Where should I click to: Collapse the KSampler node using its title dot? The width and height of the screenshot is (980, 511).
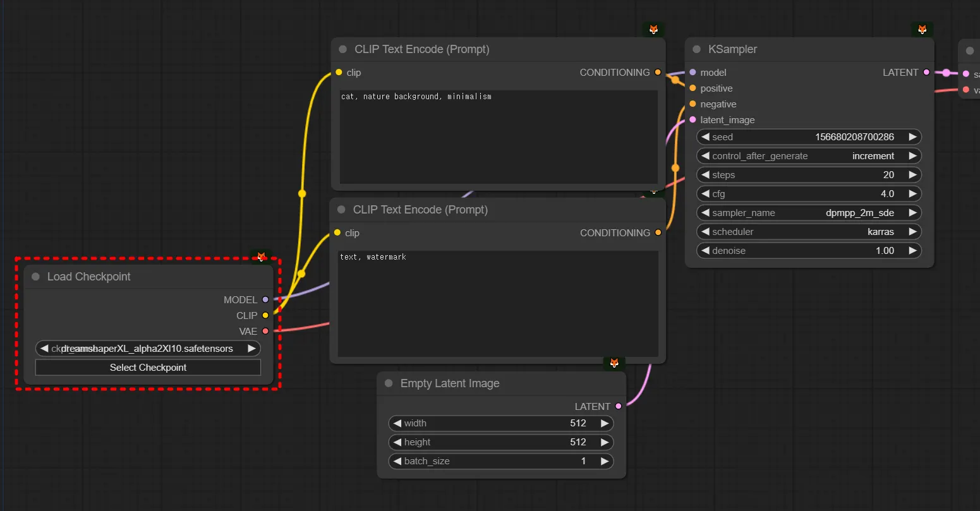coord(697,49)
